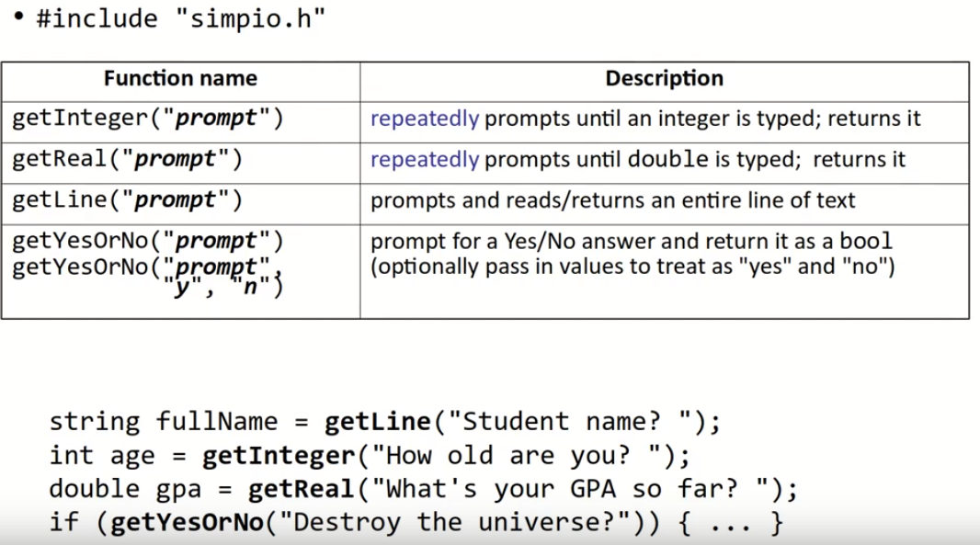This screenshot has width=980, height=545.
Task: Click the #include "simpio.h" line
Action: point(181,19)
